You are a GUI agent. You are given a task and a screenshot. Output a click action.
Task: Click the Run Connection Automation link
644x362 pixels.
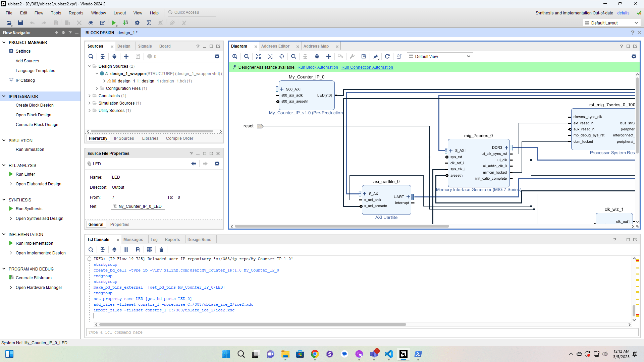click(367, 67)
